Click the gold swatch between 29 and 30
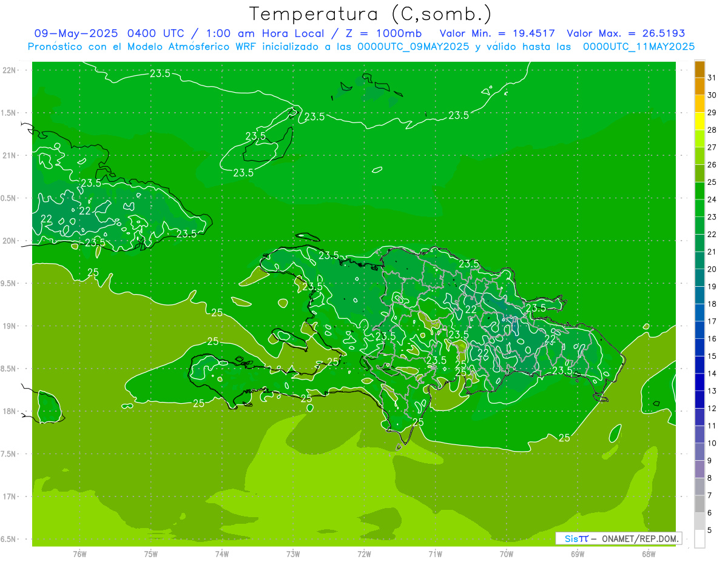Screen dimensions: 728x562 point(699,104)
